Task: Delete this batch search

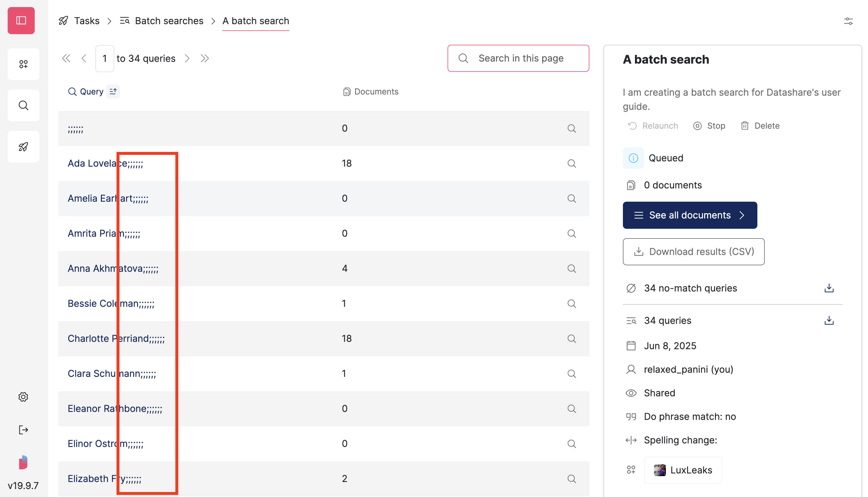Action: click(x=760, y=126)
